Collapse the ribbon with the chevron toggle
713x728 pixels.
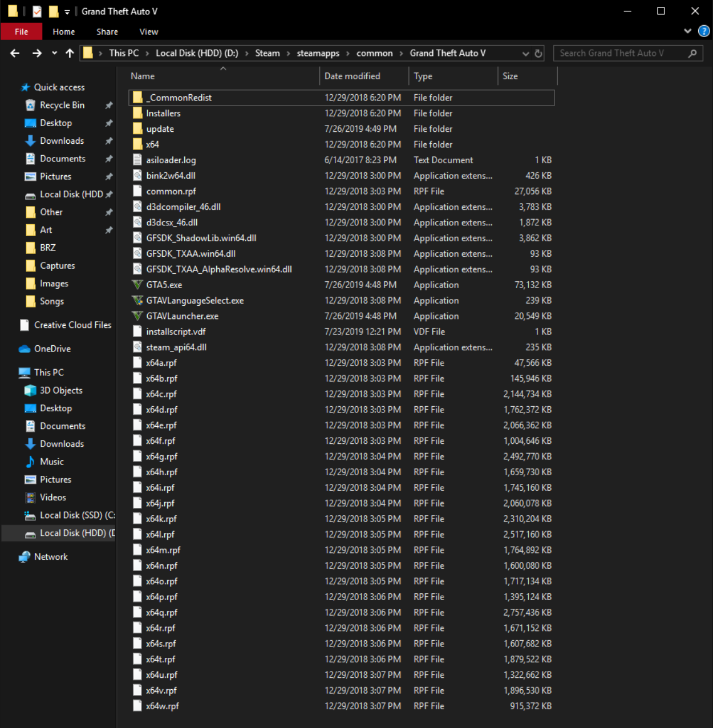(x=687, y=31)
